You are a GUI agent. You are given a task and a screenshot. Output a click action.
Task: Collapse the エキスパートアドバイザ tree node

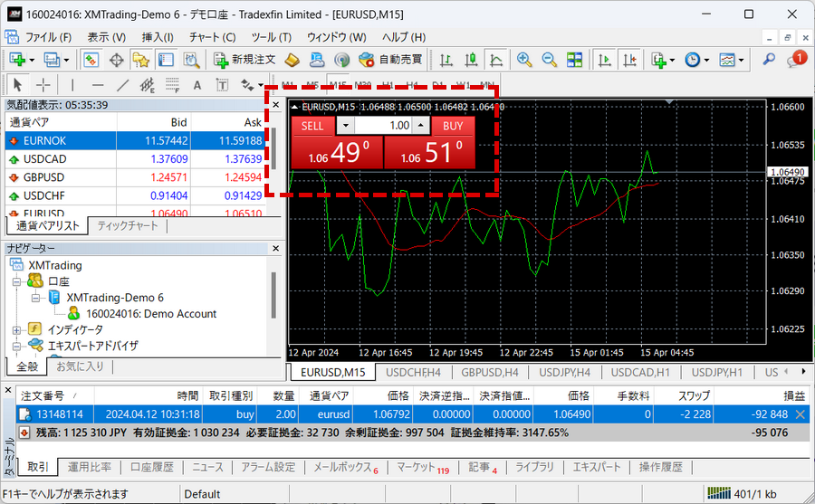pos(17,346)
